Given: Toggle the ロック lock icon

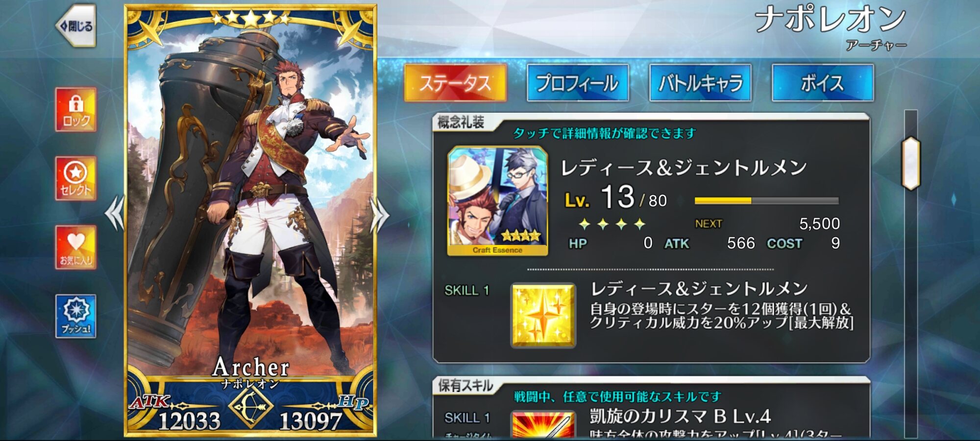Looking at the screenshot, I should pyautogui.click(x=75, y=110).
